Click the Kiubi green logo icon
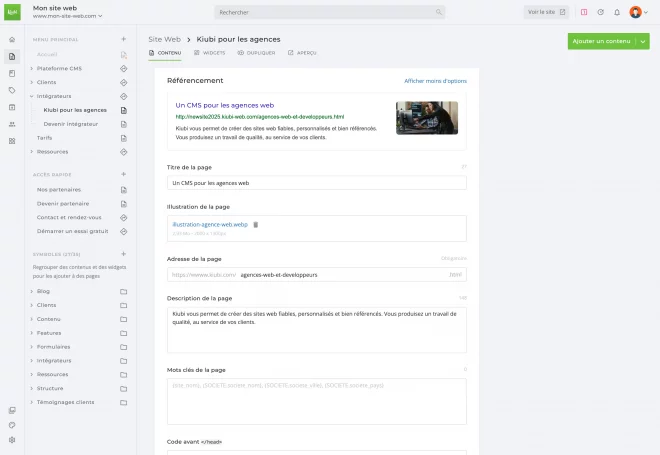This screenshot has width=660, height=455. pos(12,12)
